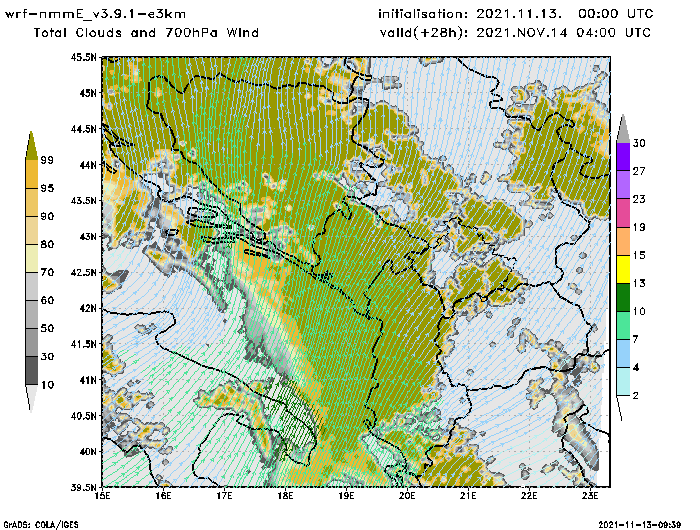This screenshot has height=530, width=700.
Task: Click the 22E longitude axis label
Action: click(529, 496)
